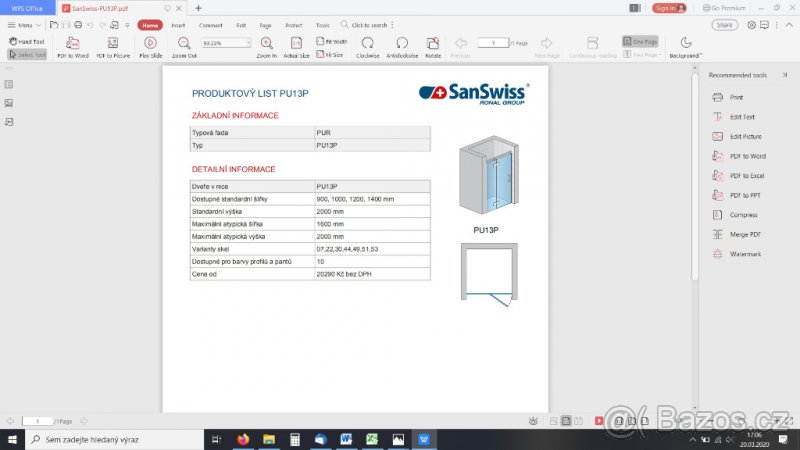Open the Protect ribbon tab
Image resolution: width=800 pixels, height=450 pixels.
point(293,24)
